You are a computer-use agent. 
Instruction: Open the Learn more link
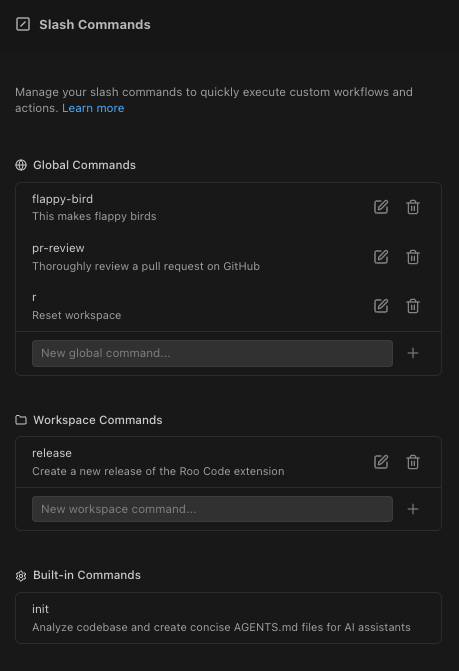click(93, 108)
